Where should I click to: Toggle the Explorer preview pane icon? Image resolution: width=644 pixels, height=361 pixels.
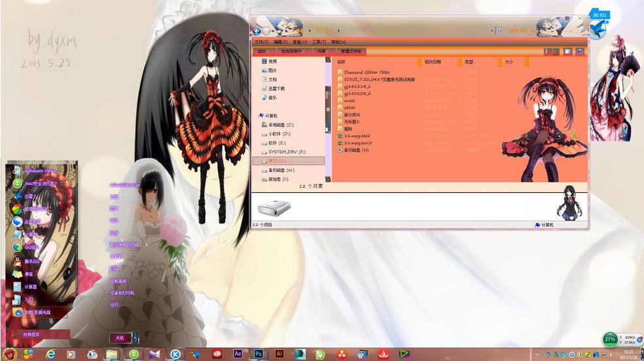tap(567, 51)
